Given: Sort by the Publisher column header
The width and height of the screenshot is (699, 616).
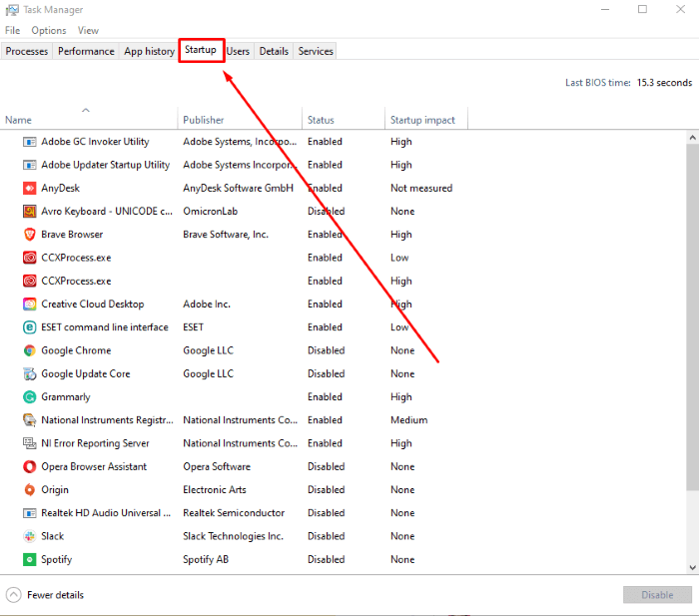Looking at the screenshot, I should (x=240, y=118).
